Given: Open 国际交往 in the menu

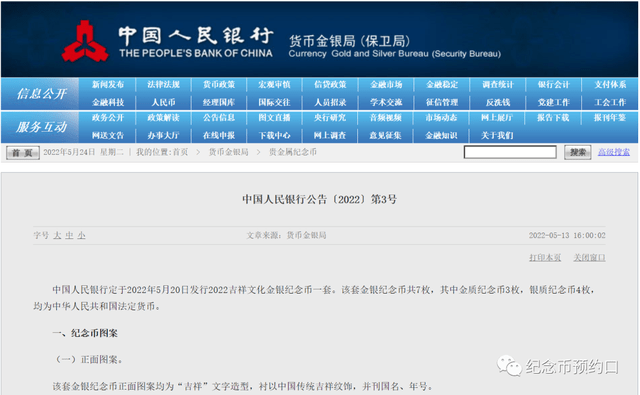Looking at the screenshot, I should tap(274, 102).
